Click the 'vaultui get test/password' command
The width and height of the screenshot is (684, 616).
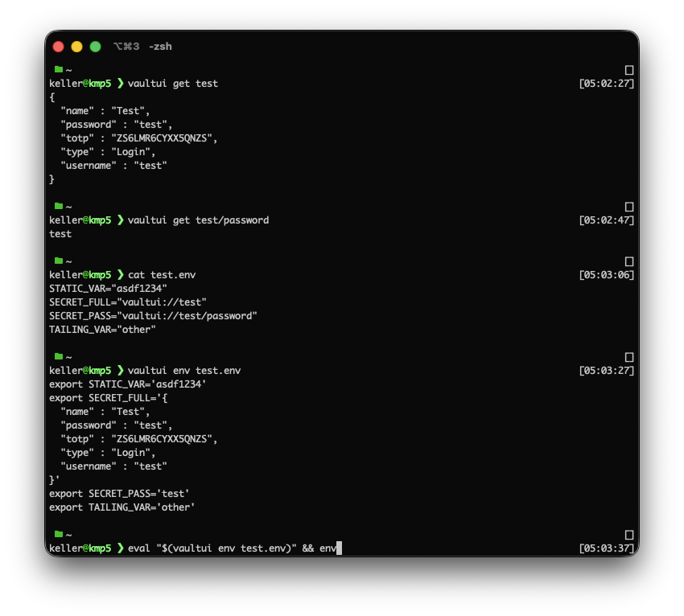coord(199,220)
